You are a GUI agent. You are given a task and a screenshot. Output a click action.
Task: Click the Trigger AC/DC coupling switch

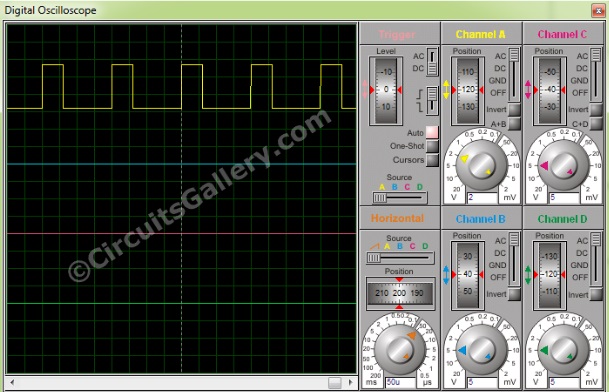pyautogui.click(x=432, y=62)
